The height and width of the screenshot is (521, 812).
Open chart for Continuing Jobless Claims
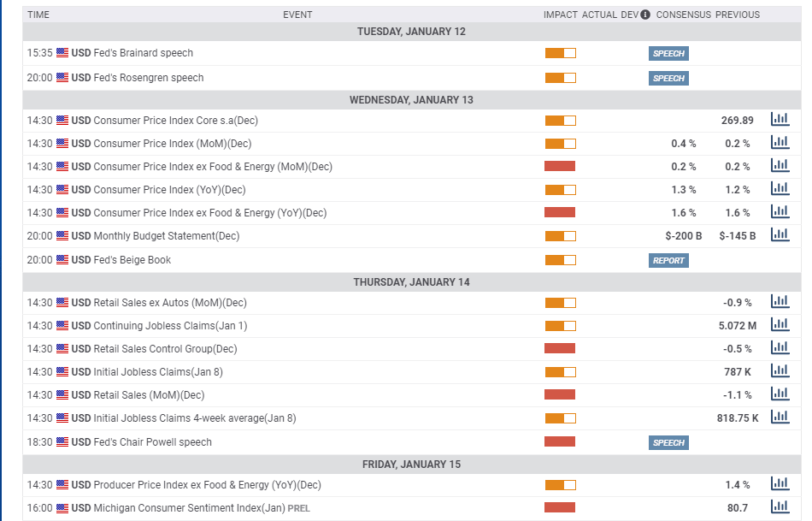780,325
